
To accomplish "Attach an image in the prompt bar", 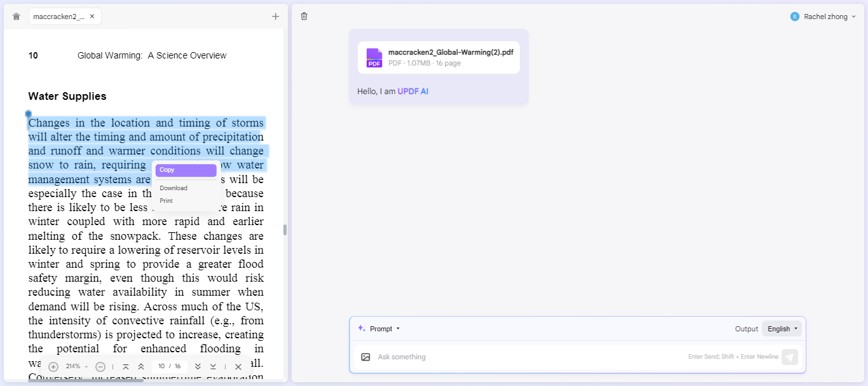I will pos(365,357).
